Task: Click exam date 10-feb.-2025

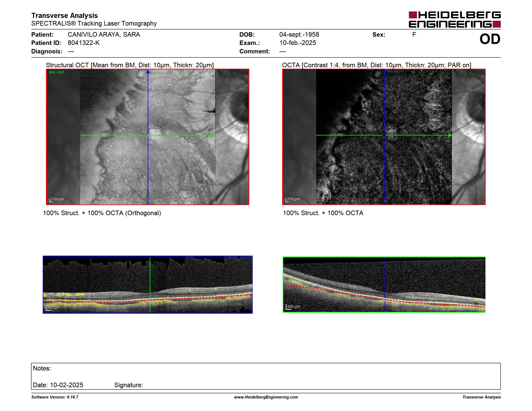Action: [x=298, y=43]
